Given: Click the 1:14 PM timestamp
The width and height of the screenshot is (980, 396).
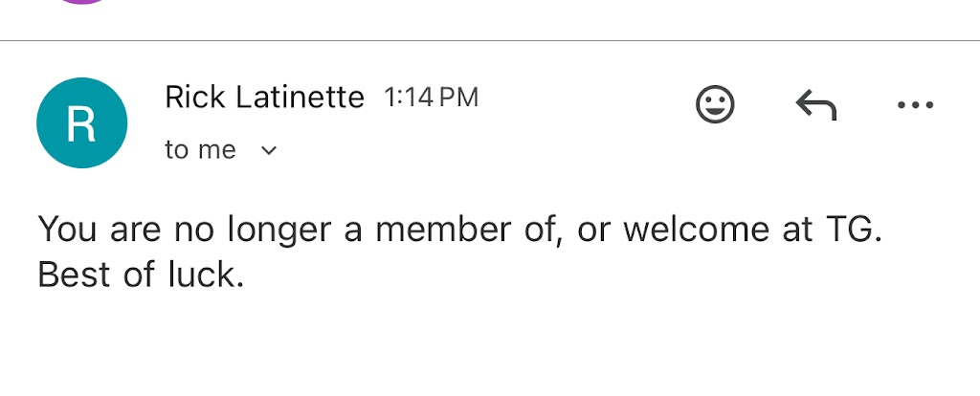Looking at the screenshot, I should point(431,97).
